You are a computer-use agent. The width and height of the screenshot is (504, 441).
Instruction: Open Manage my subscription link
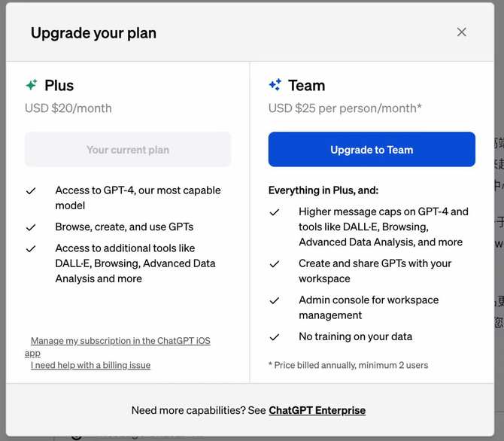120,341
